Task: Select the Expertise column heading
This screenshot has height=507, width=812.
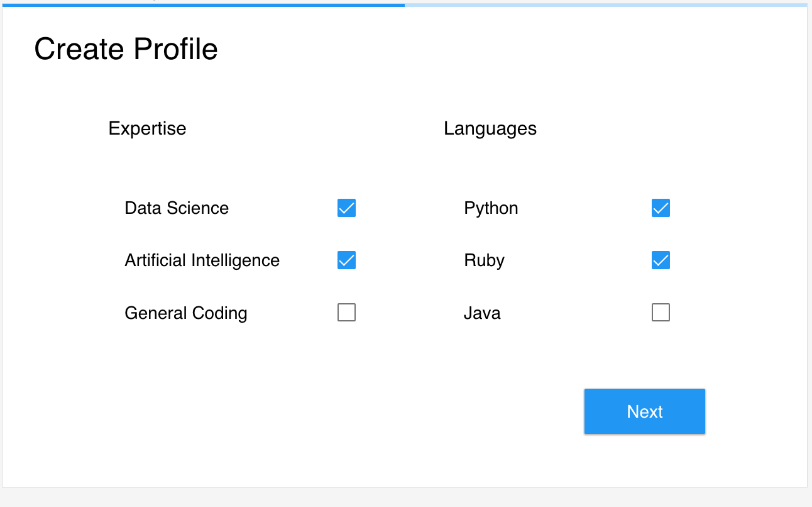Action: (147, 128)
